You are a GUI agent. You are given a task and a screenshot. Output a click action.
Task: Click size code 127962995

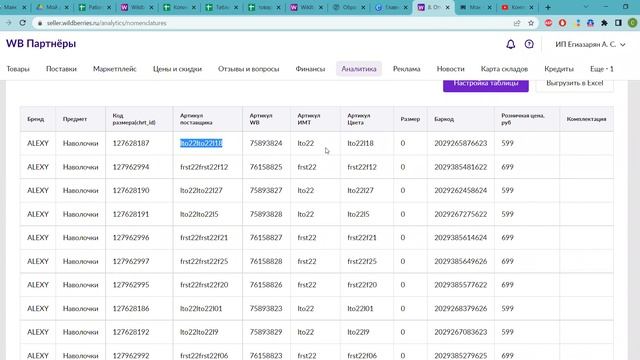131,285
